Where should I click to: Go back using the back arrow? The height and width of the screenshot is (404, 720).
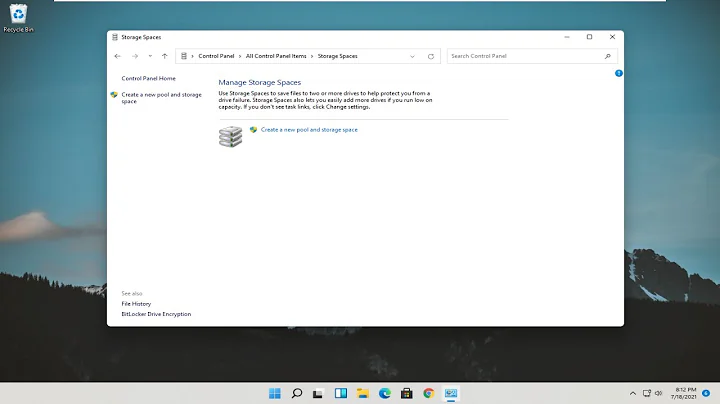[118, 56]
